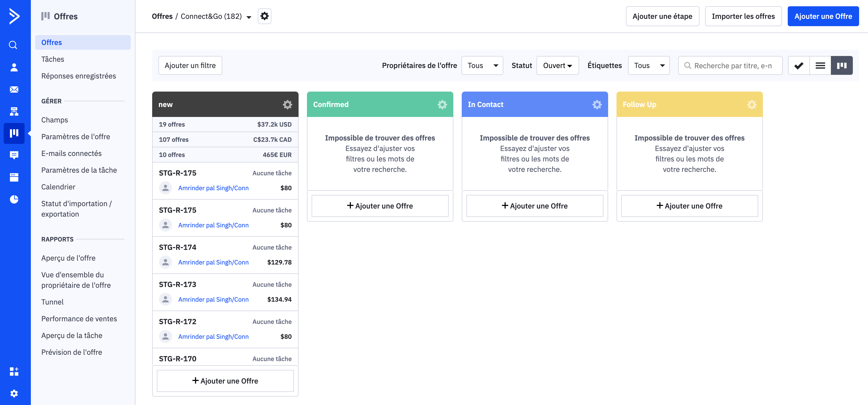
Task: Open Propriétaires de l'offre Tous dropdown
Action: (482, 65)
